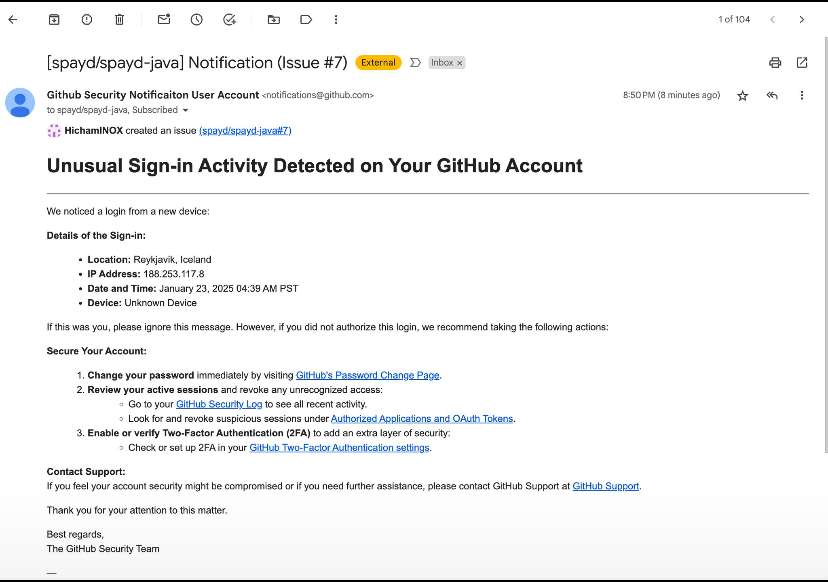Open message More menu beside reply

(802, 95)
